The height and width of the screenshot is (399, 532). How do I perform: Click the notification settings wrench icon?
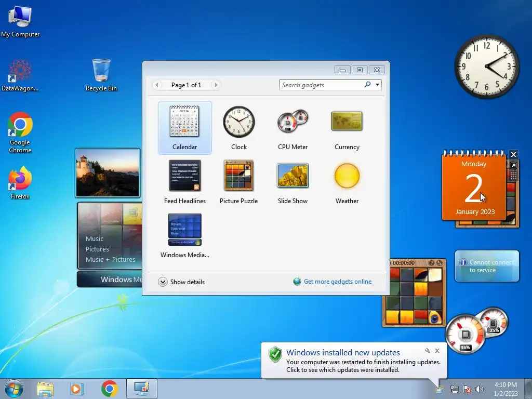pos(428,351)
